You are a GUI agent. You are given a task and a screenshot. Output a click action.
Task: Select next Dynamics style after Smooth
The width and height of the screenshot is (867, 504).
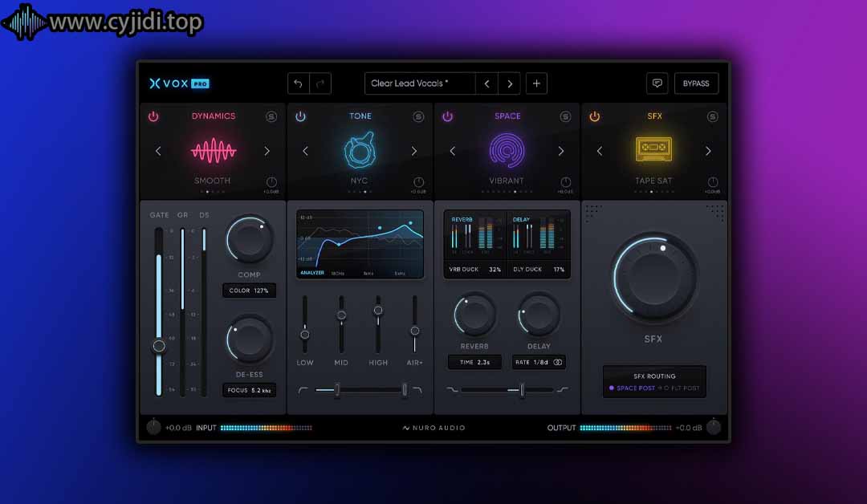pyautogui.click(x=267, y=151)
